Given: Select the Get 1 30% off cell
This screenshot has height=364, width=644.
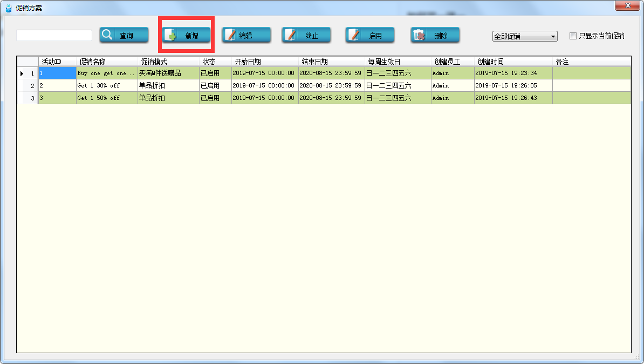Looking at the screenshot, I should [x=107, y=85].
